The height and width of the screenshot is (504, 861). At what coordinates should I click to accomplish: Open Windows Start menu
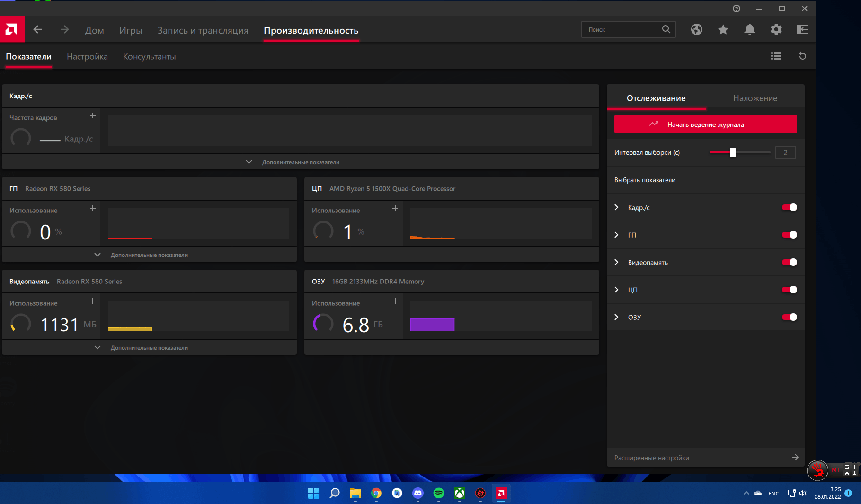(313, 493)
